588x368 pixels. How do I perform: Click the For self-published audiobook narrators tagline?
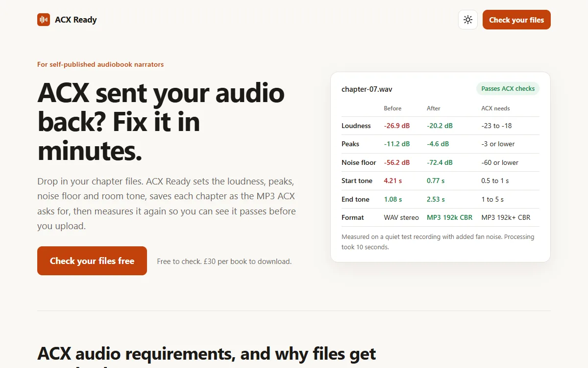pos(100,64)
